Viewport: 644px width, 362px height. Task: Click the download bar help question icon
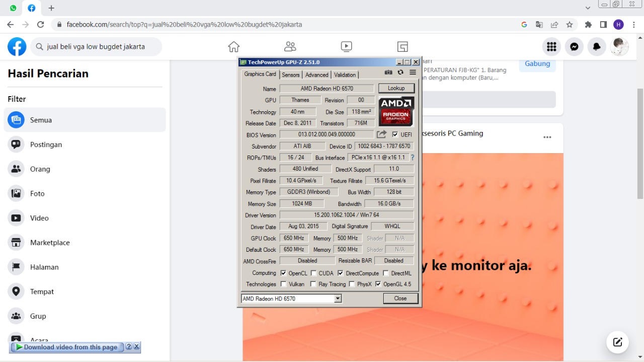click(x=129, y=347)
